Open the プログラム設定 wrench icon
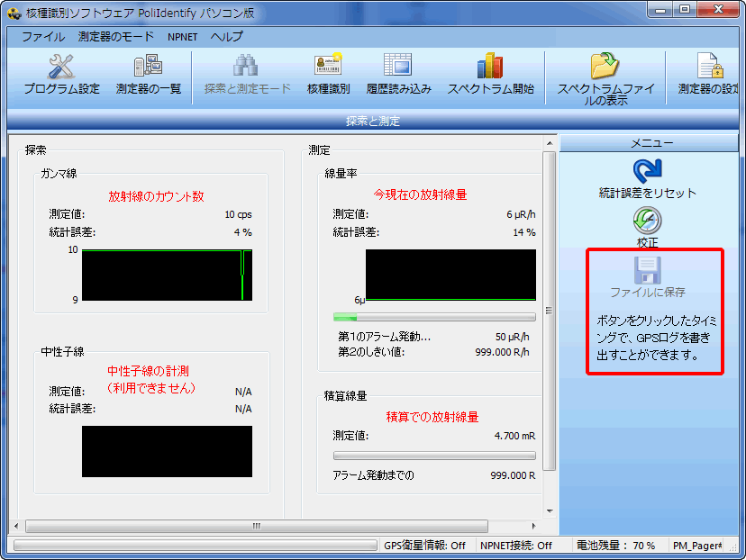Image resolution: width=746 pixels, height=560 pixels. pyautogui.click(x=61, y=66)
